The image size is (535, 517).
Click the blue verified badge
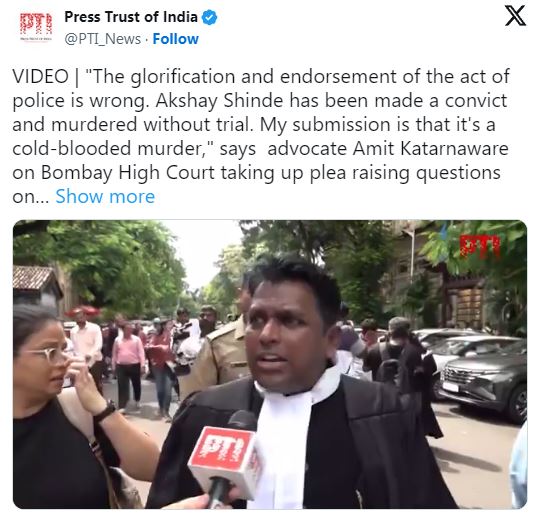click(x=209, y=17)
